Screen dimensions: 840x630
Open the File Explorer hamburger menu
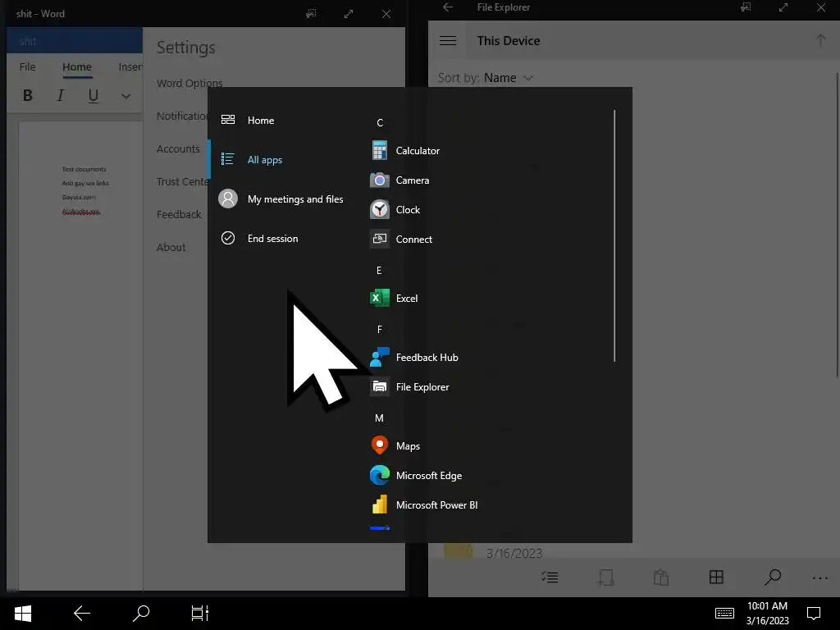coord(448,41)
